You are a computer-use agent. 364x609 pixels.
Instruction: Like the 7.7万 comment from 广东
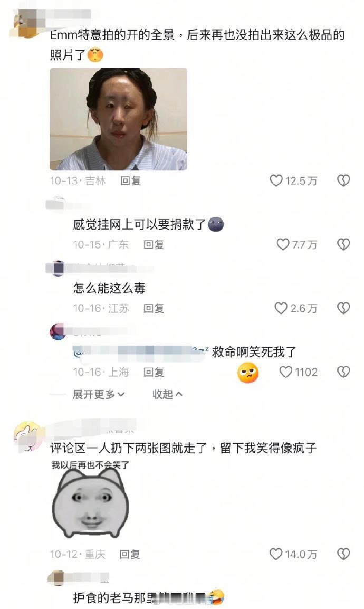point(283,244)
